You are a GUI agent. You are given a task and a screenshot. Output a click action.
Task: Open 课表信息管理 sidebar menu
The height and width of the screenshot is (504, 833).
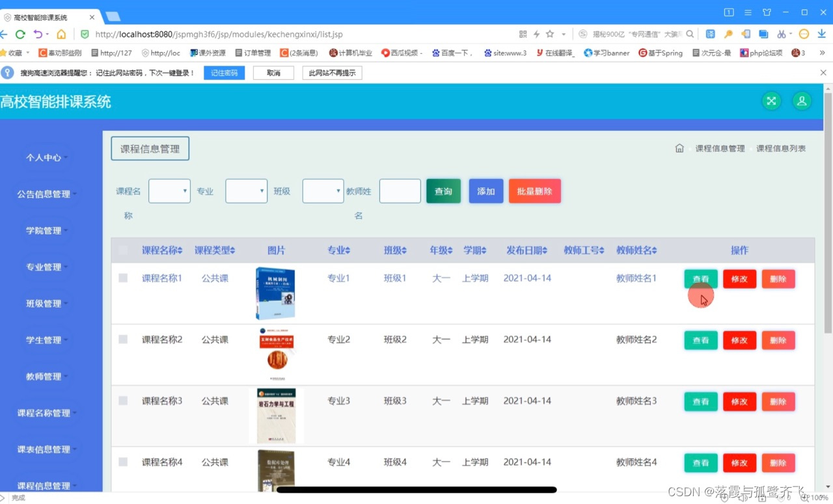(47, 449)
